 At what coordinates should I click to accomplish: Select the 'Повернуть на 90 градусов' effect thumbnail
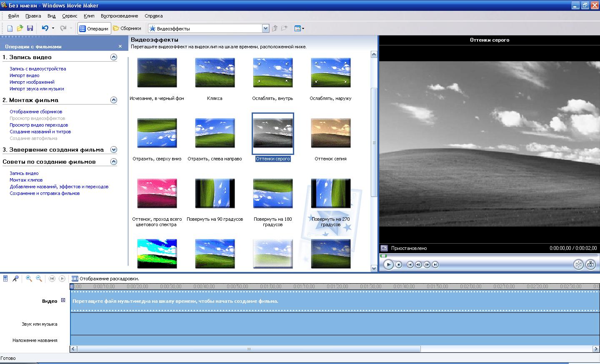click(215, 194)
